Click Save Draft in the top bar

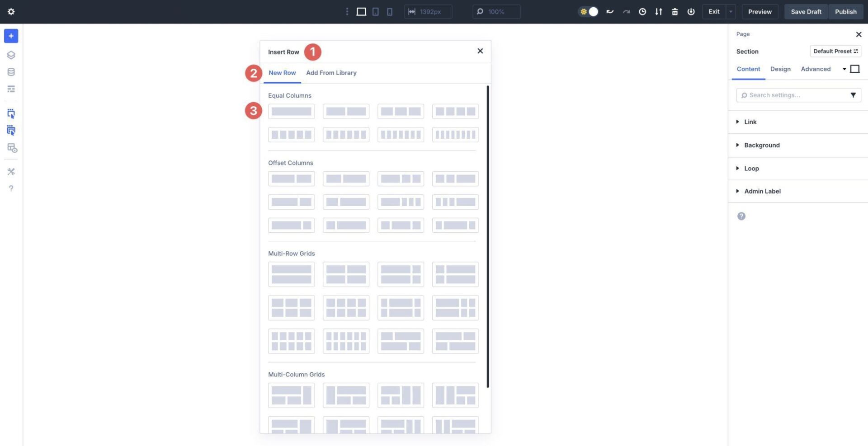806,12
